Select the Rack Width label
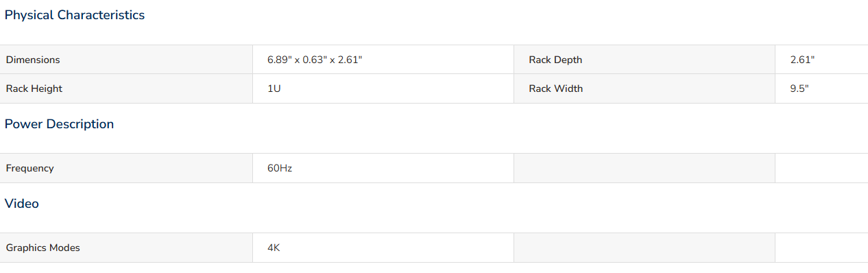 [556, 88]
